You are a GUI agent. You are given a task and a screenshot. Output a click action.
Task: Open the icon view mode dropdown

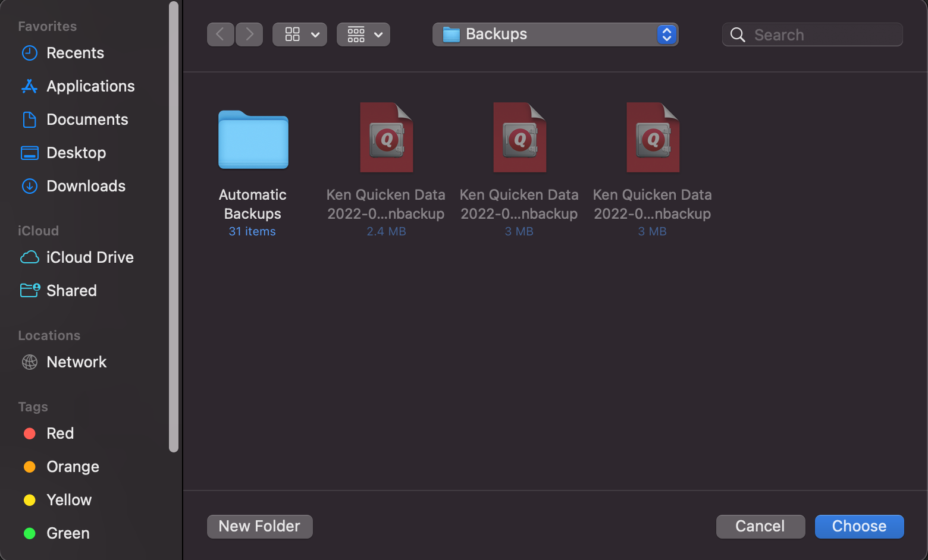[x=300, y=34]
